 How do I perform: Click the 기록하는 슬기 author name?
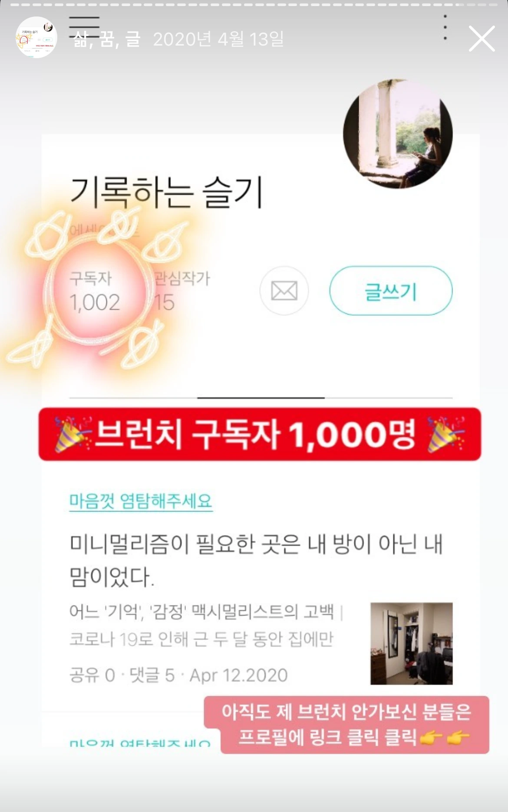(x=166, y=193)
